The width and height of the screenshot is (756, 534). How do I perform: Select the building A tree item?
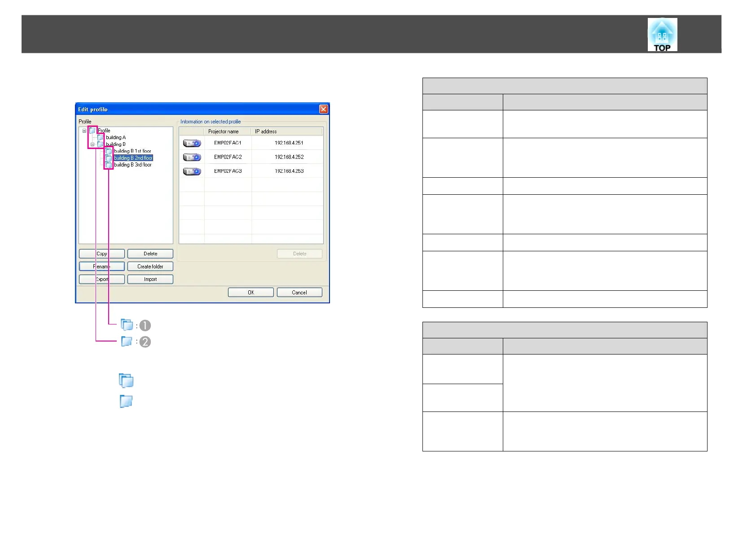[x=116, y=137]
